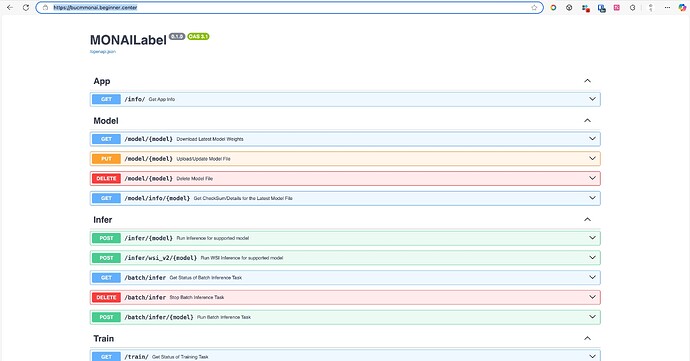Click the POST badge for /infer/wsi_v2/{model}

tap(106, 258)
